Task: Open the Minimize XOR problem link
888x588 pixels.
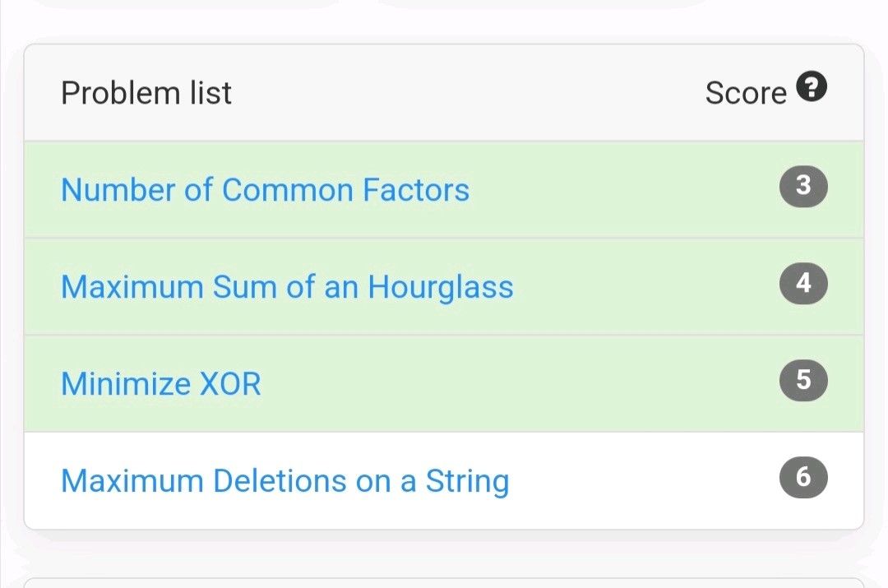Action: (161, 384)
